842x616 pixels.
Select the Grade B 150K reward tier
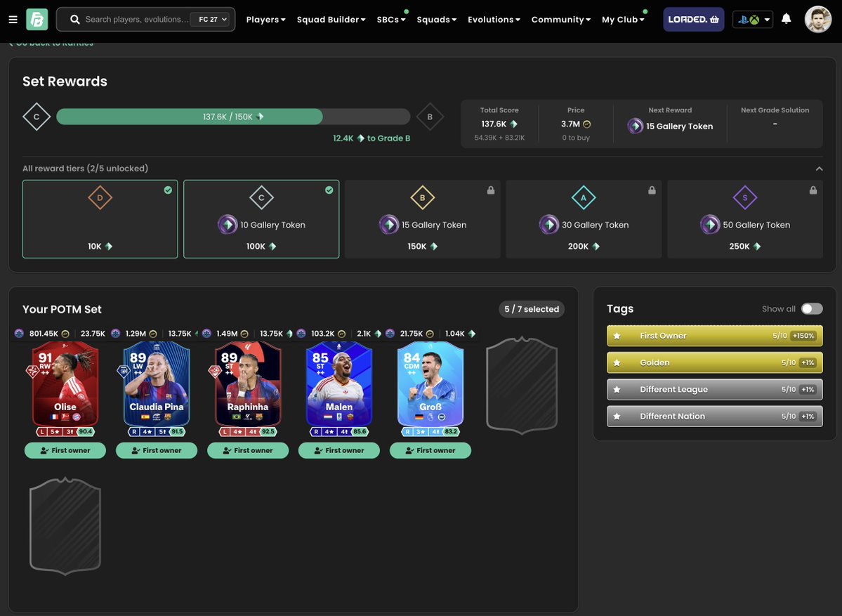pos(423,219)
